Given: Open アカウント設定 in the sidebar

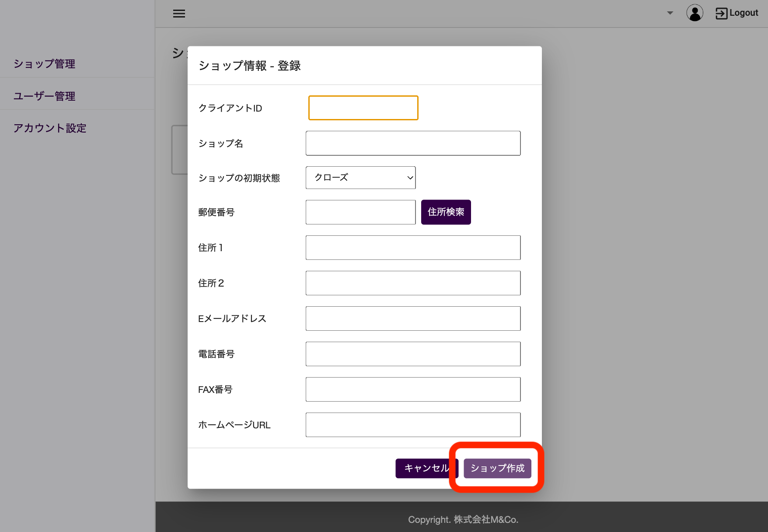Looking at the screenshot, I should [x=50, y=128].
